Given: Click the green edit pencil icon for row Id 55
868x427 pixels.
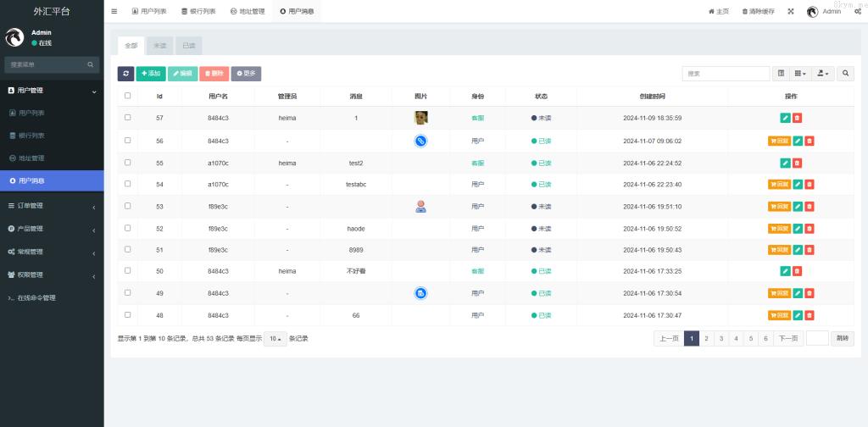Looking at the screenshot, I should click(x=785, y=163).
